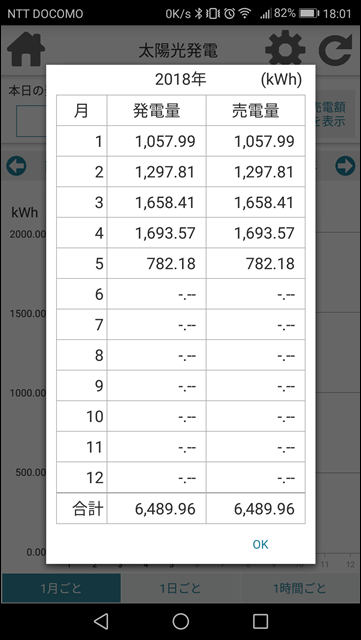Switch to the 1時間ごと tab
Viewport: 361px width, 640px height.
pyautogui.click(x=300, y=588)
